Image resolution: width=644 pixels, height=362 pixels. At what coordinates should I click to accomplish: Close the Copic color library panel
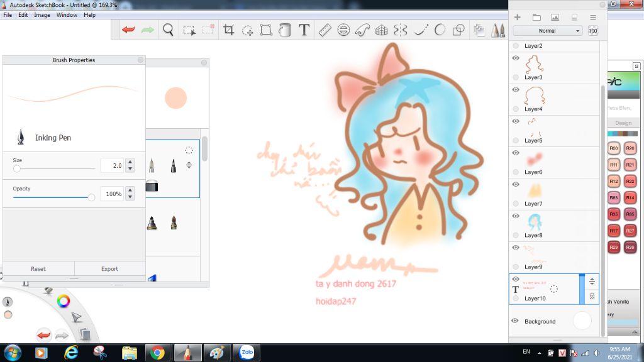point(636,66)
